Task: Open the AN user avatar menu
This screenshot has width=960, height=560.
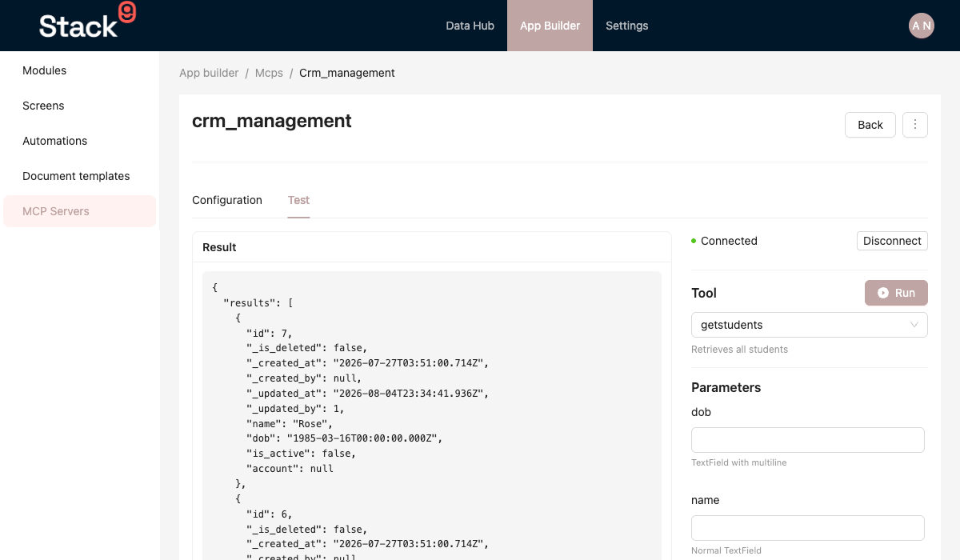Action: [922, 26]
